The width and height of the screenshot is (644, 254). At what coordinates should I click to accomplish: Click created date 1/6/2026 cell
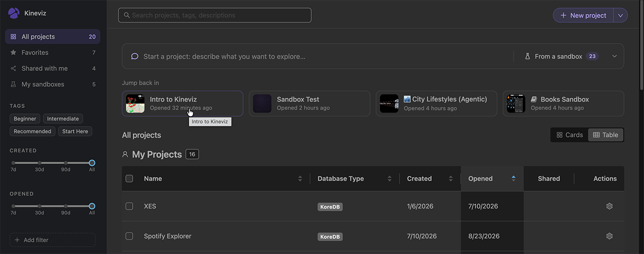point(420,206)
